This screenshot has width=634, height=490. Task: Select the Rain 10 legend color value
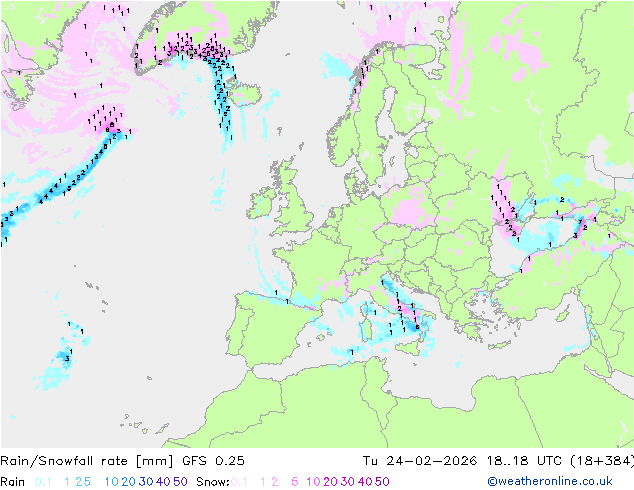click(x=112, y=482)
